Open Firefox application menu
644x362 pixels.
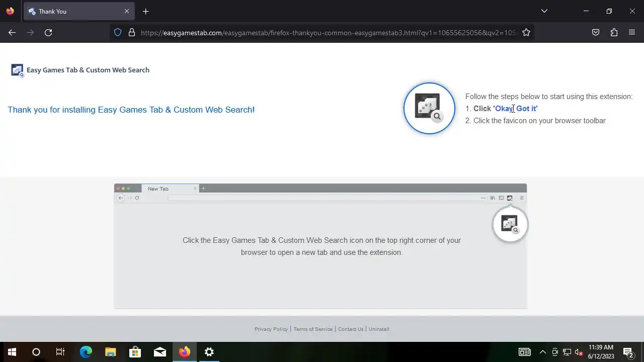tap(632, 32)
